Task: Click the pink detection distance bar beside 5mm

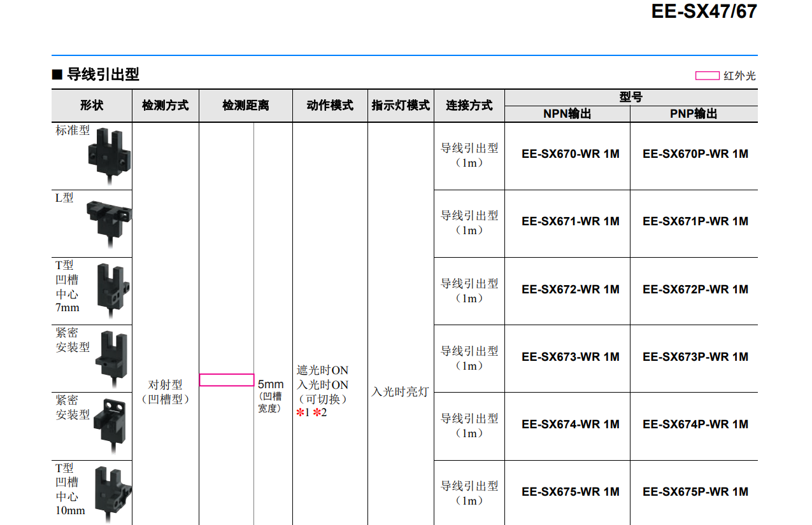Action: (227, 380)
